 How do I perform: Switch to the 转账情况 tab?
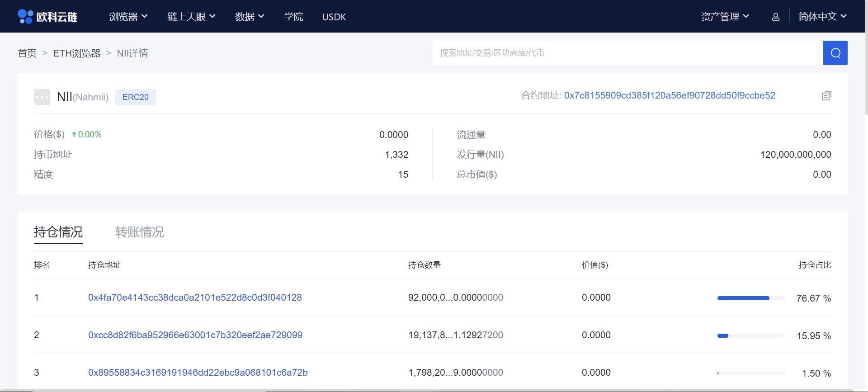140,232
